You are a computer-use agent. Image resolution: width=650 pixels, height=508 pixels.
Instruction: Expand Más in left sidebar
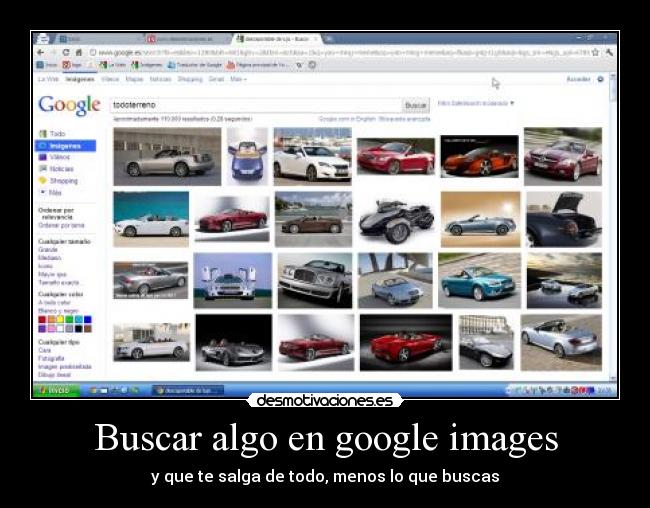(x=51, y=192)
